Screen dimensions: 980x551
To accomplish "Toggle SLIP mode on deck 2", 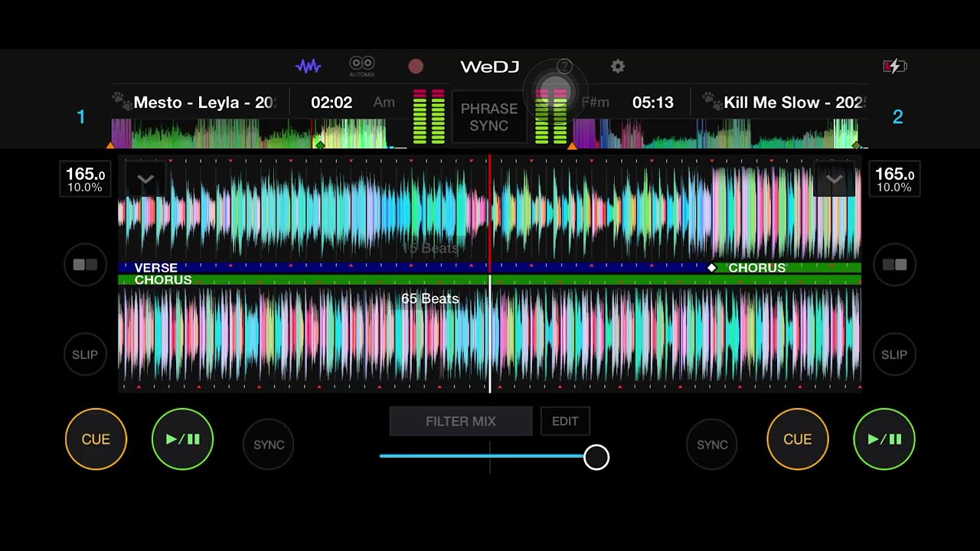I will coord(894,354).
